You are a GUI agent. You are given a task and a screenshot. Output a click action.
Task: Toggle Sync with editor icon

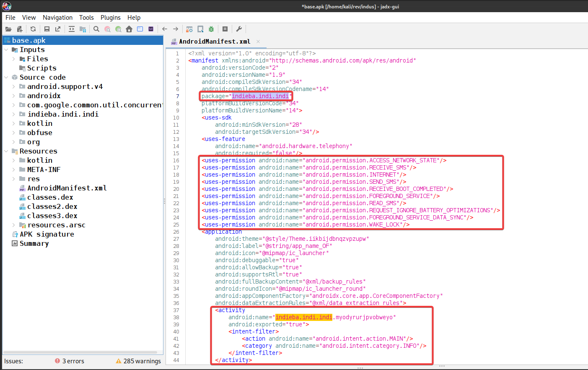72,29
